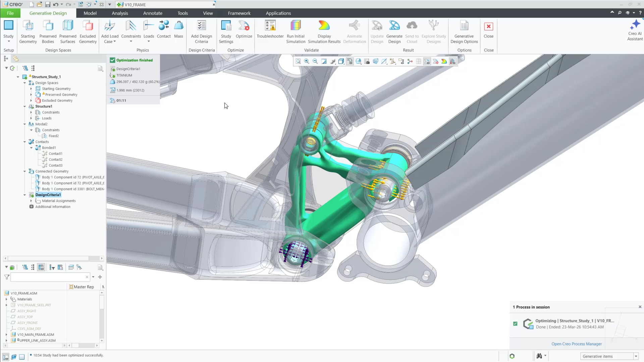644x362 pixels.
Task: Open the Study dropdown in Setup group
Action: pyautogui.click(x=8, y=42)
